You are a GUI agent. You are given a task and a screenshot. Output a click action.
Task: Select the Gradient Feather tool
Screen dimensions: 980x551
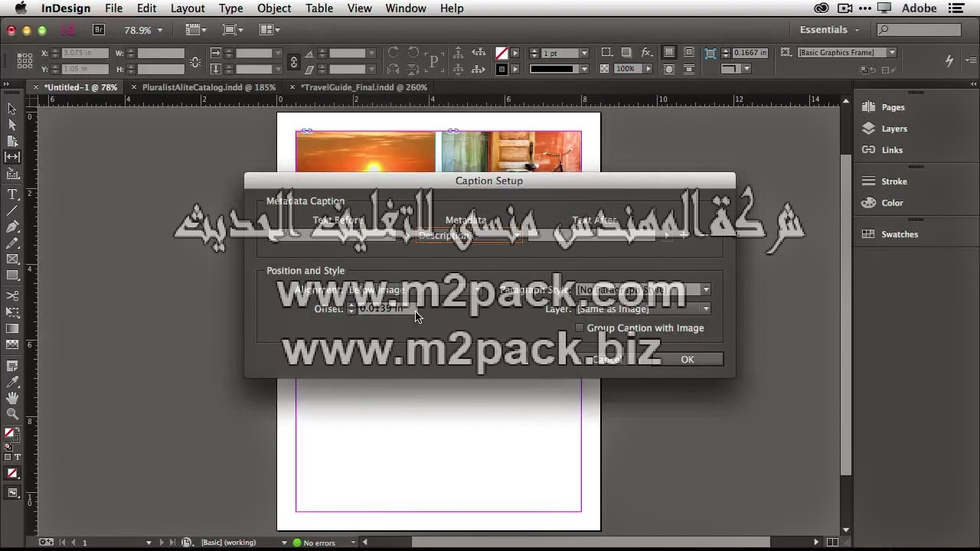(12, 344)
